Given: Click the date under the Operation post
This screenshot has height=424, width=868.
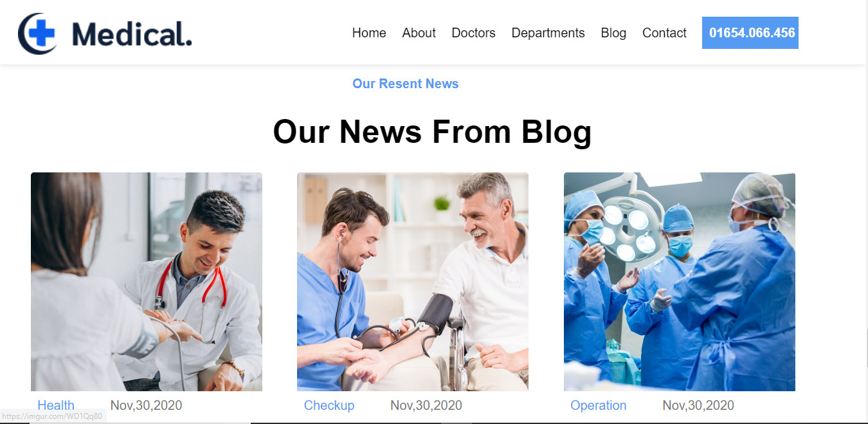Looking at the screenshot, I should 698,405.
